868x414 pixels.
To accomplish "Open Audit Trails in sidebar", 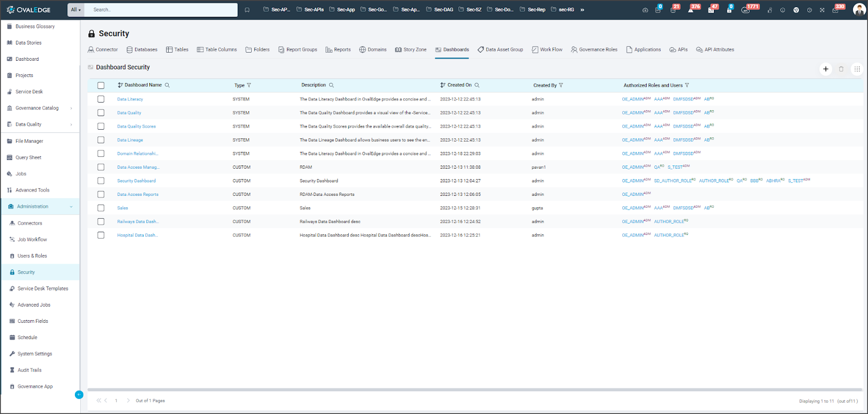I will click(29, 370).
